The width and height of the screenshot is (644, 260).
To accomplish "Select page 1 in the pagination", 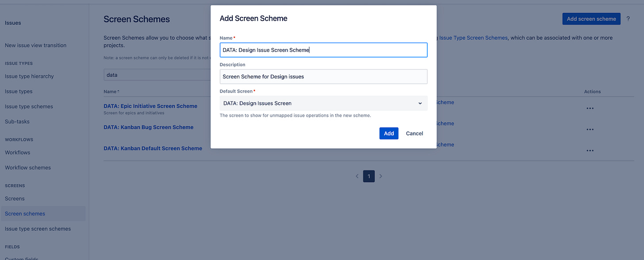I will (369, 176).
